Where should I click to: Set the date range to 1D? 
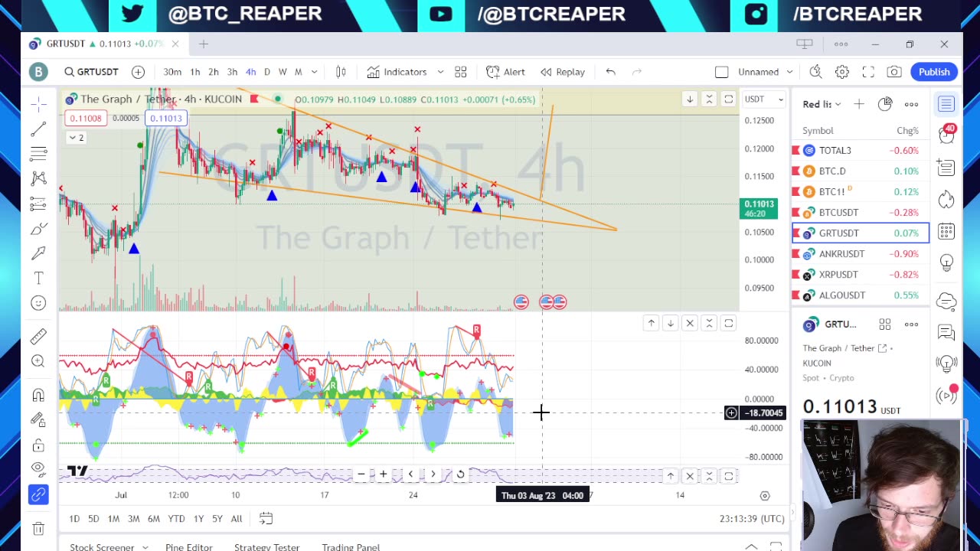[74, 519]
